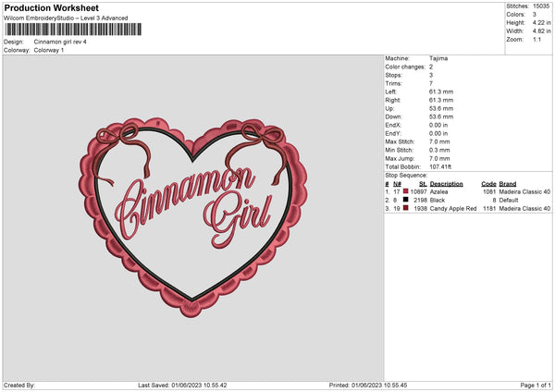Select the 'Cinnamon girl rev 4' design name
555x392 pixels.
(x=60, y=42)
